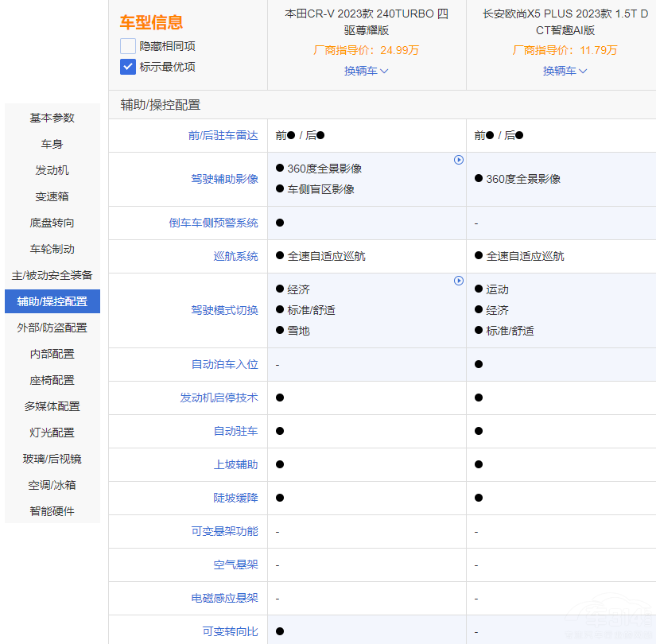
Task: Play video icon in 驾驶辅助影像 row
Action: coord(459,160)
